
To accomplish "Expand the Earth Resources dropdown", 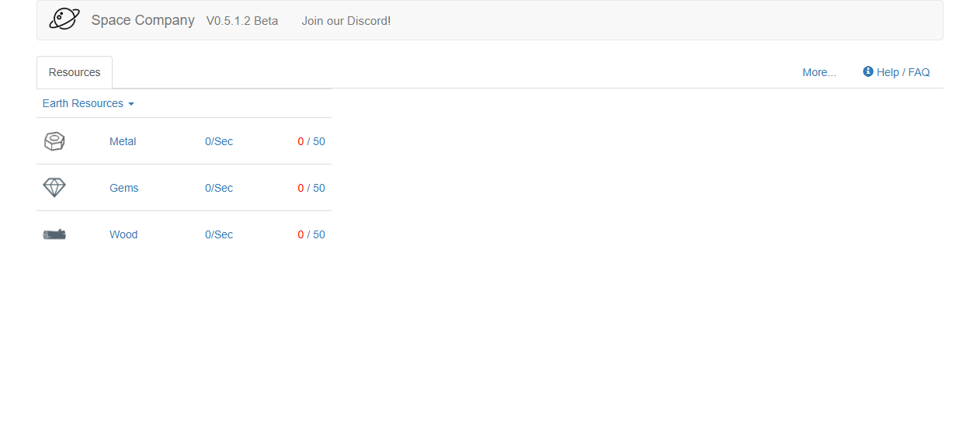I will (x=83, y=103).
